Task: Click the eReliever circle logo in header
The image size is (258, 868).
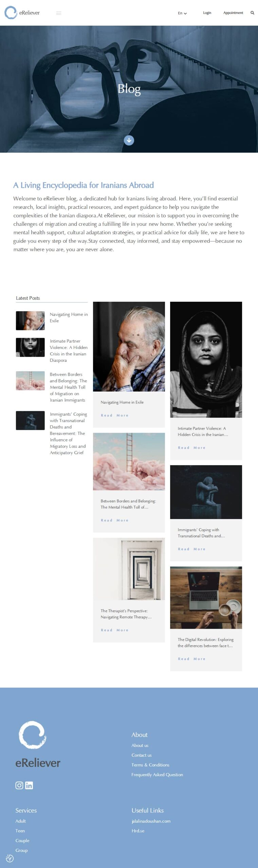Action: click(x=11, y=13)
